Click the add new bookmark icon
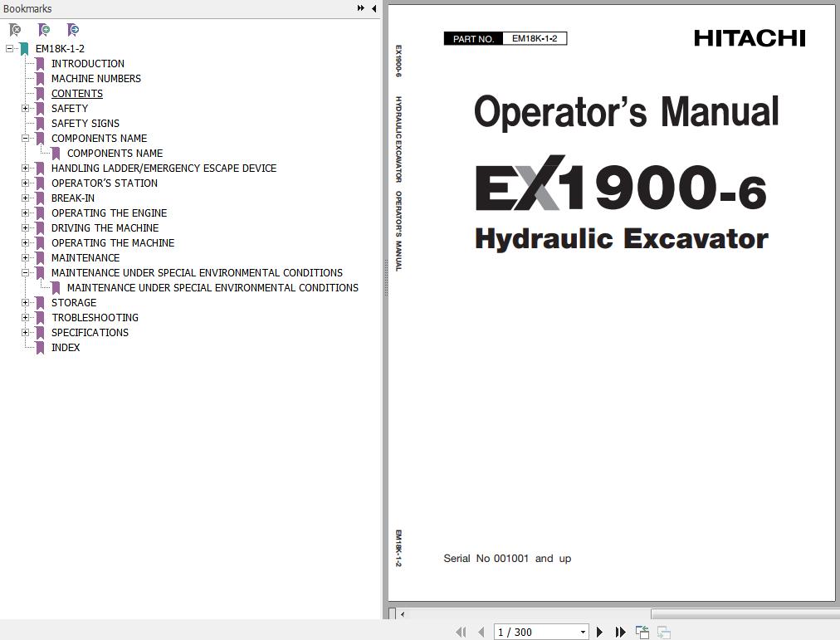This screenshot has width=840, height=640. point(44,29)
